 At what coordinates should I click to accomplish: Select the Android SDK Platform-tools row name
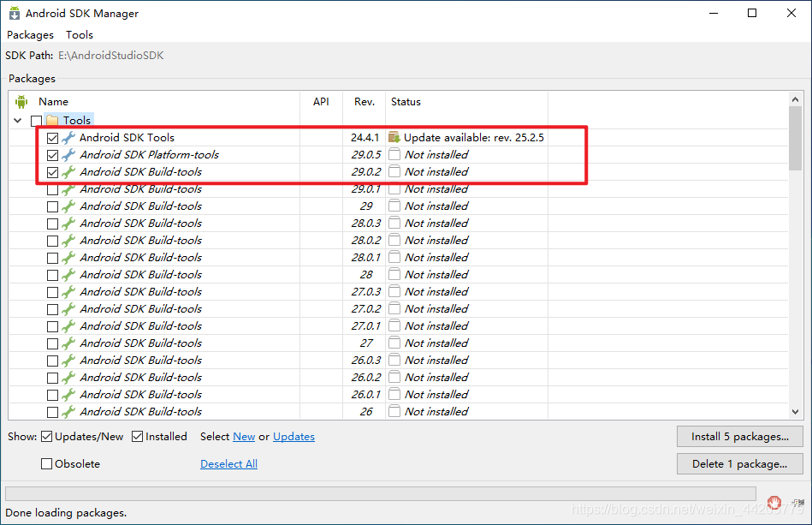[149, 154]
